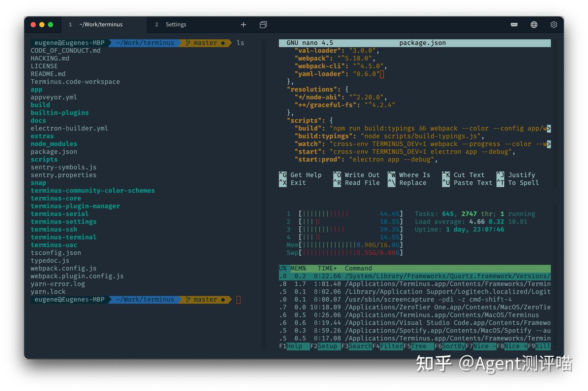Image resolution: width=588 pixels, height=391 pixels.
Task: Click the terminus-plugin-manager directory name
Action: 75,206
